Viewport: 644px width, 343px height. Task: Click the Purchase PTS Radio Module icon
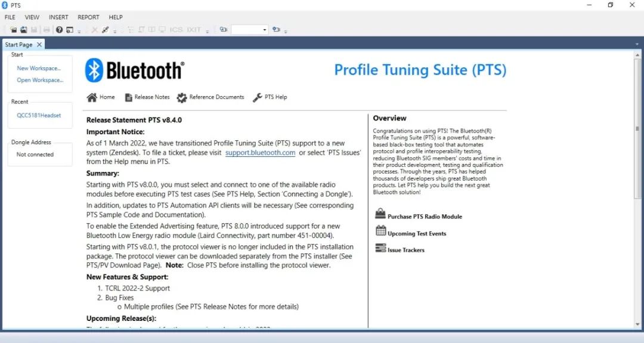(x=380, y=214)
